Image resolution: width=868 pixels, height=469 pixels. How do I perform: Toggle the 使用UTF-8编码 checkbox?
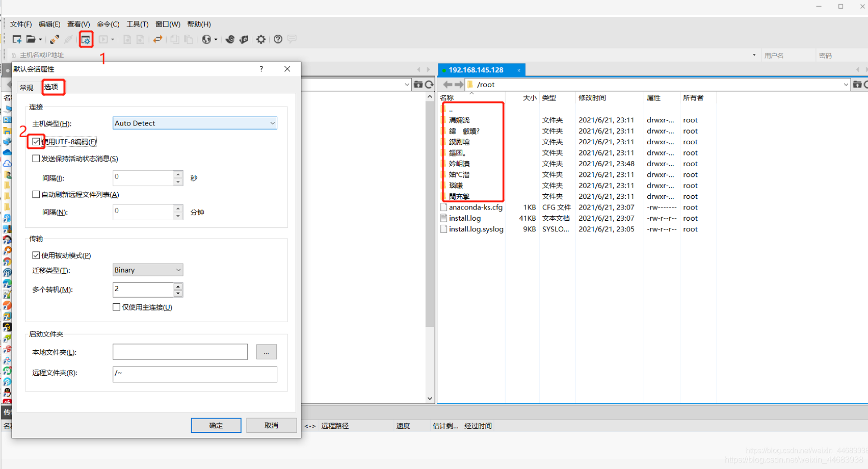tap(36, 142)
